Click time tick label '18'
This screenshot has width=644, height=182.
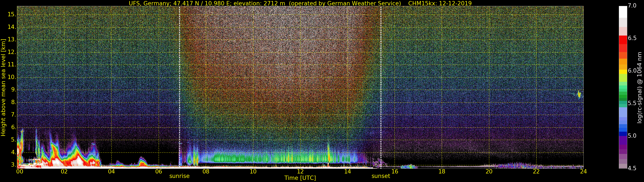[442, 172]
